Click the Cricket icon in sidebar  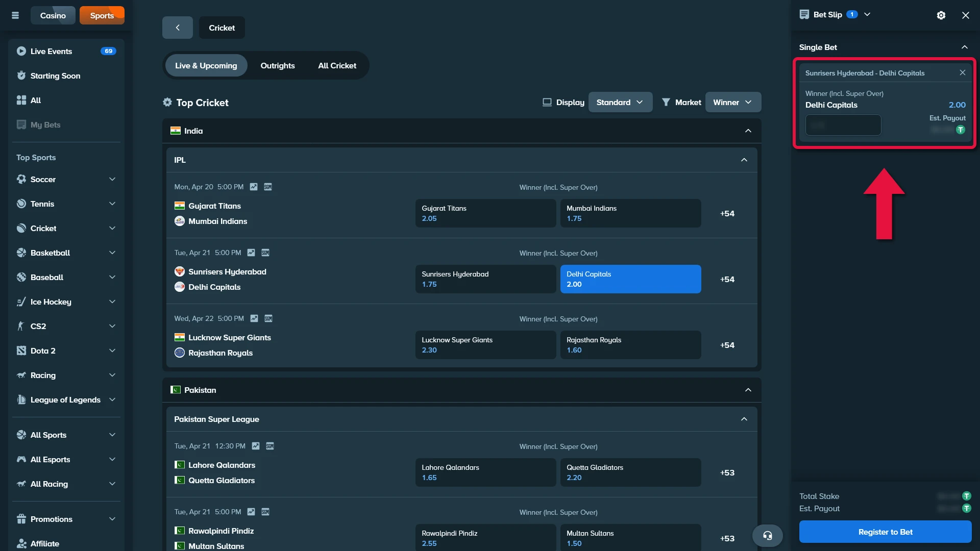[x=21, y=228]
